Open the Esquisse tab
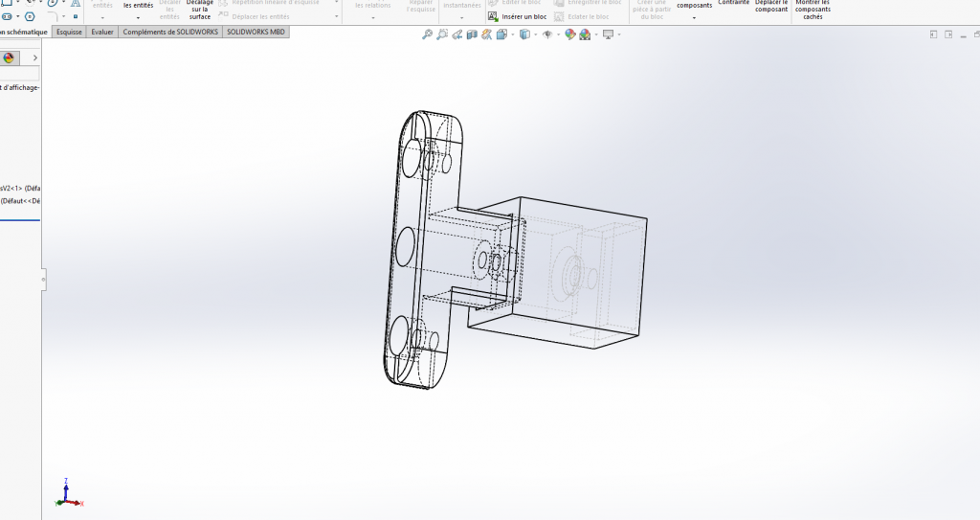The height and width of the screenshot is (520, 980). (69, 32)
